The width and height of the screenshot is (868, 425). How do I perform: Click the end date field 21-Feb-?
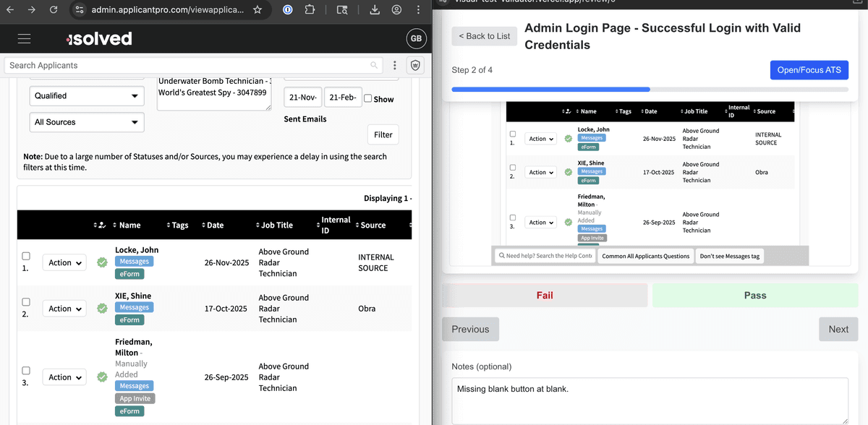(343, 98)
